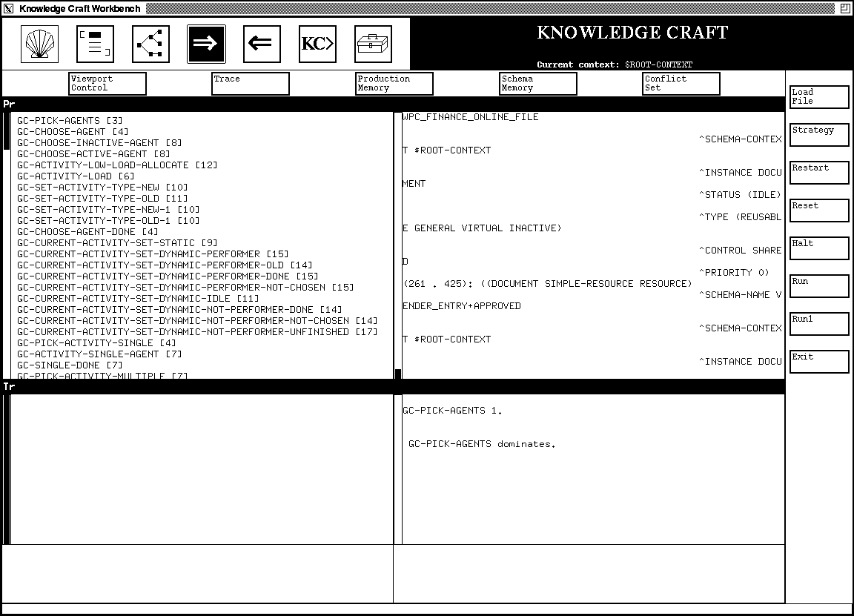Click the toolbox icon in the toolbar
The height and width of the screenshot is (616, 854).
(x=373, y=44)
